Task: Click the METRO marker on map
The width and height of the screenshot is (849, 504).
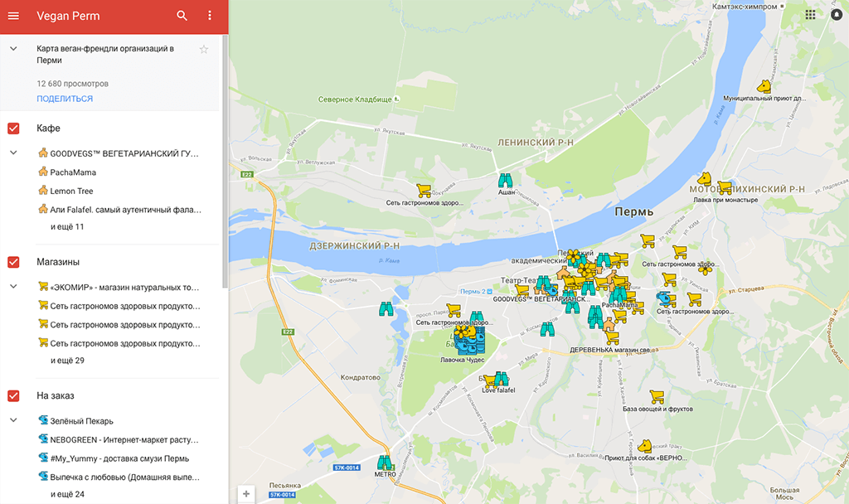Action: click(x=384, y=463)
